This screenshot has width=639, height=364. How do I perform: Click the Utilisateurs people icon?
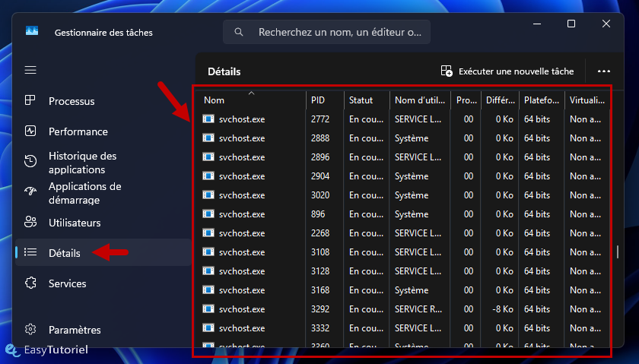[30, 222]
